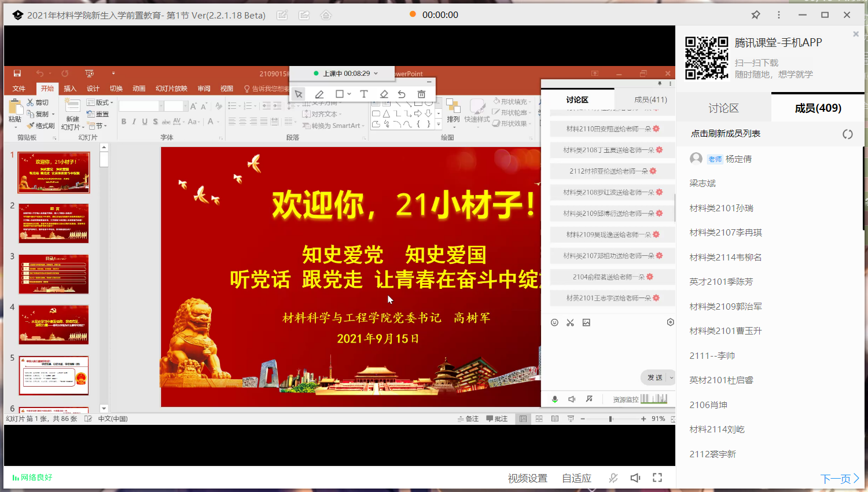Choose the eraser in the annotation toolbar

pos(384,94)
